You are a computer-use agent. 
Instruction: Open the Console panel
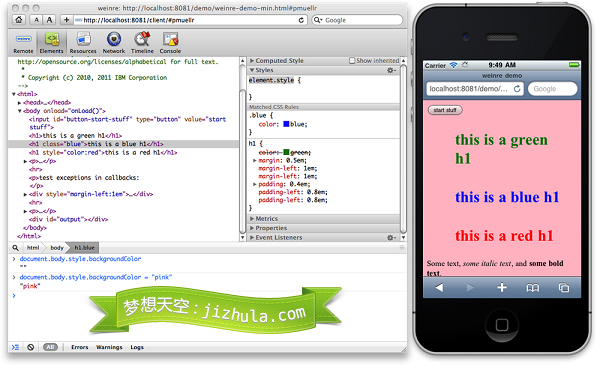point(170,42)
